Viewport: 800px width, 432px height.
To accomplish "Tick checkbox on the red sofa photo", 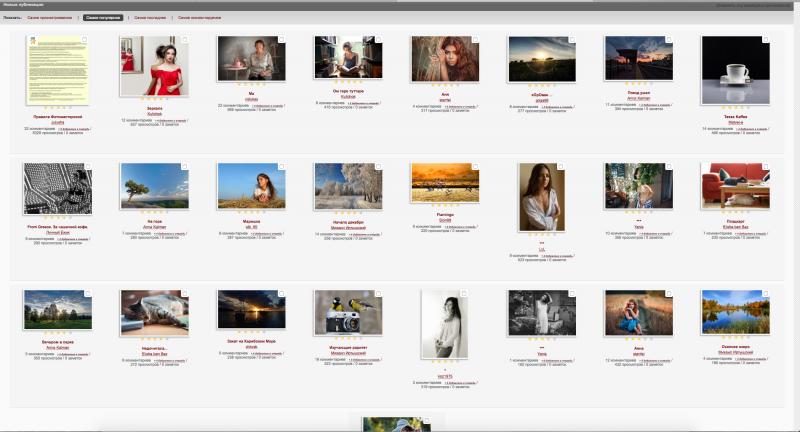I will 766,166.
